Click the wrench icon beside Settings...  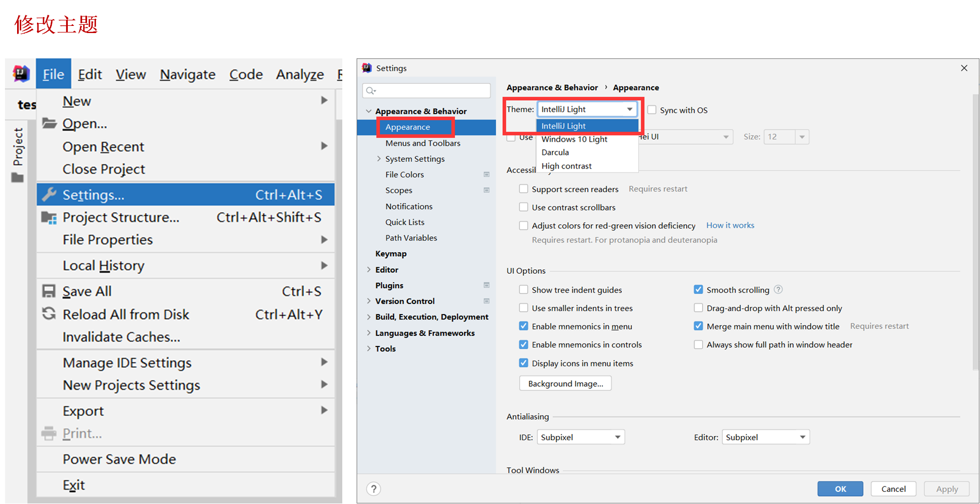tap(49, 194)
